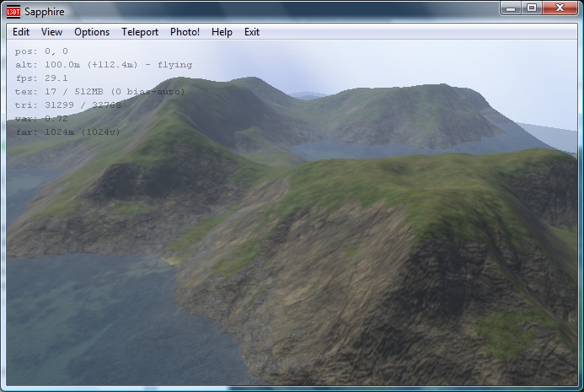Click the tex memory readout line
The width and height of the screenshot is (584, 392).
tap(100, 92)
